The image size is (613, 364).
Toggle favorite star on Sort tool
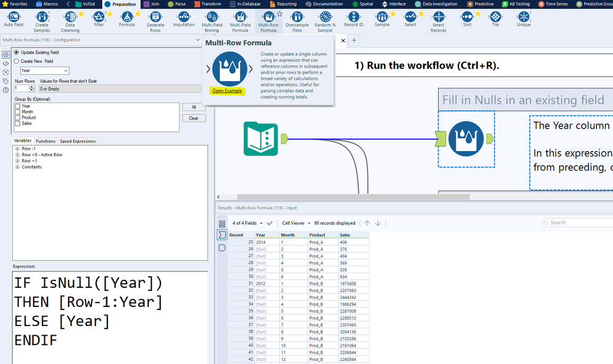click(x=478, y=14)
